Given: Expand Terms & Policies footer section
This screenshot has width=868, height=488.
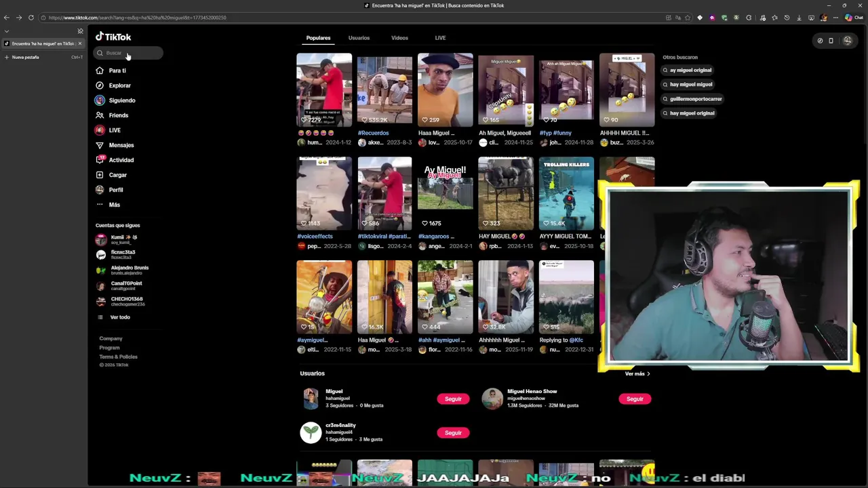Looking at the screenshot, I should pyautogui.click(x=118, y=357).
